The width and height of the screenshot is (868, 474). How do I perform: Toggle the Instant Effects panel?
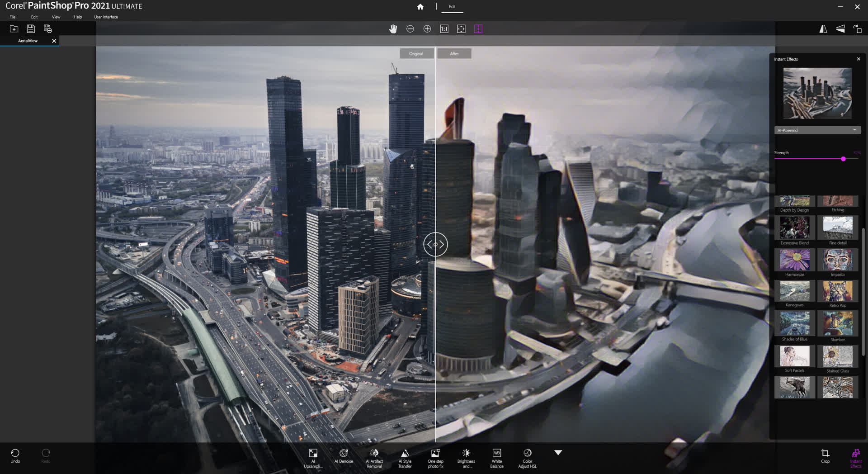click(855, 457)
